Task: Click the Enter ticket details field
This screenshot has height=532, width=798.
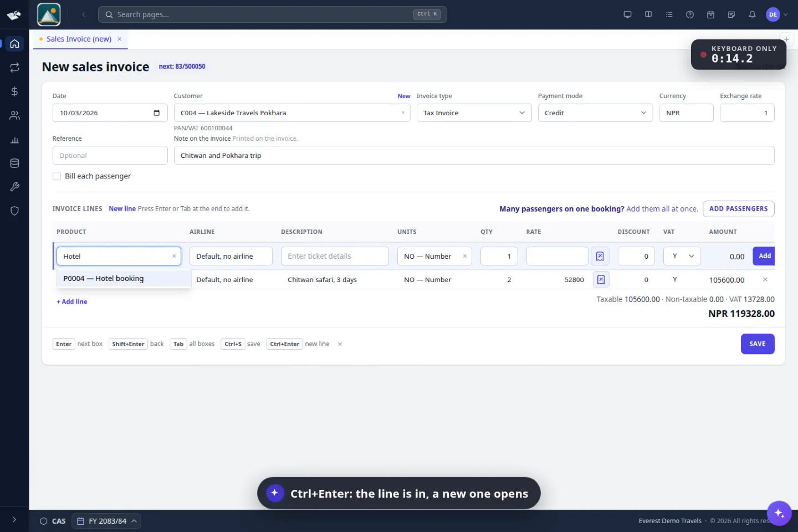Action: (335, 256)
